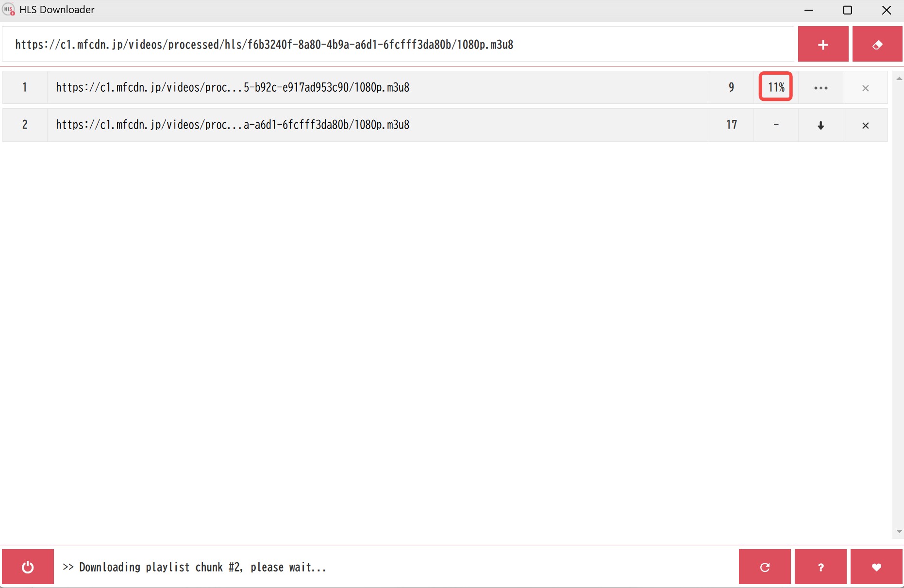Image resolution: width=904 pixels, height=588 pixels.
Task: Click the index number 2 cell
Action: (x=25, y=125)
